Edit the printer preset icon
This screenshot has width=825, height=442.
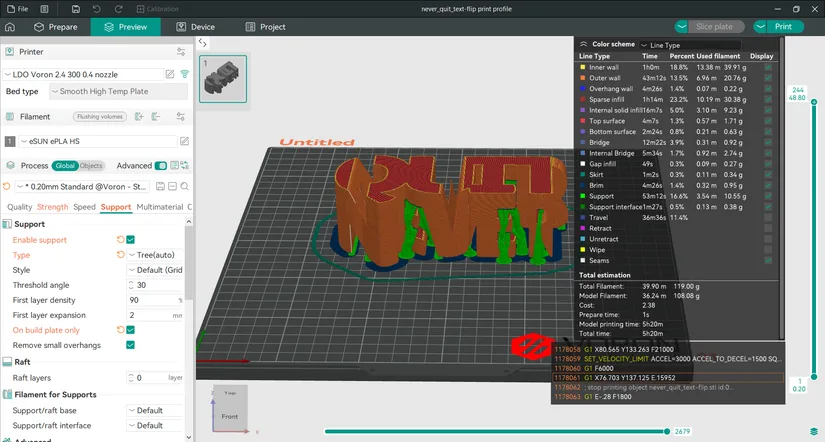click(x=170, y=74)
